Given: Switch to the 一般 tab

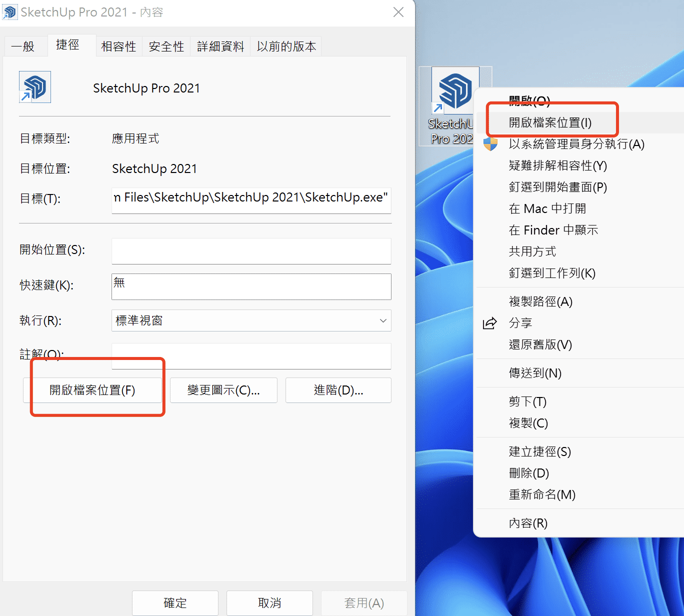Looking at the screenshot, I should click(23, 46).
